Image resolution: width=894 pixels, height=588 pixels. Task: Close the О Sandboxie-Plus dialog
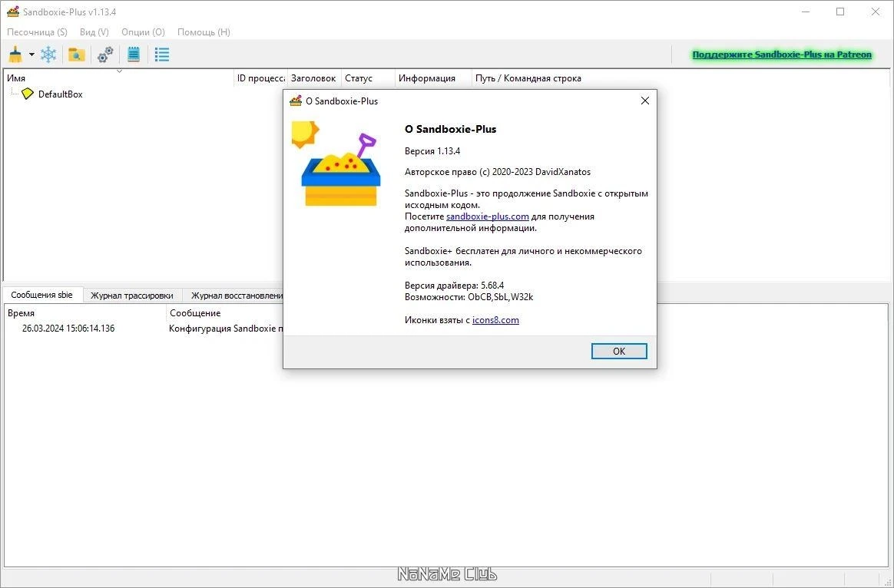click(x=645, y=101)
